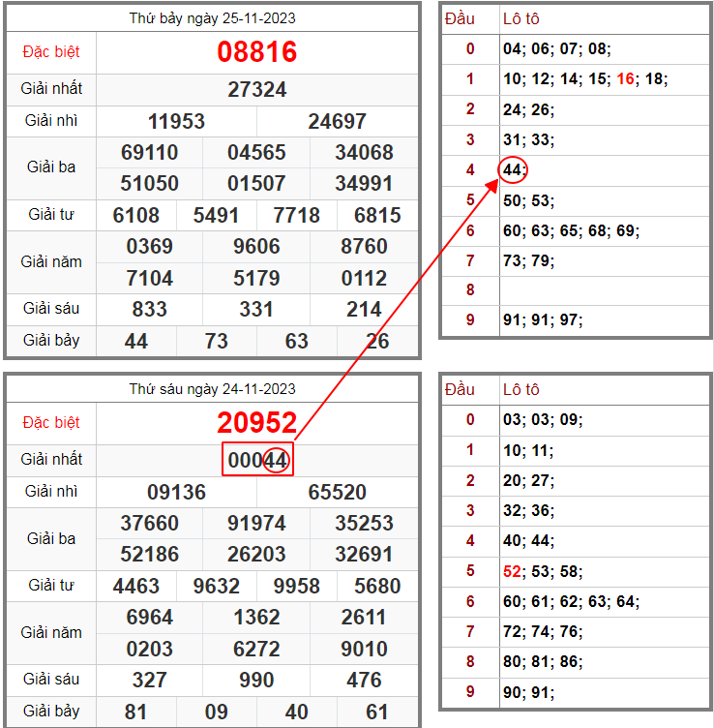Click the red 16 in the Lô tô row

coord(625,79)
